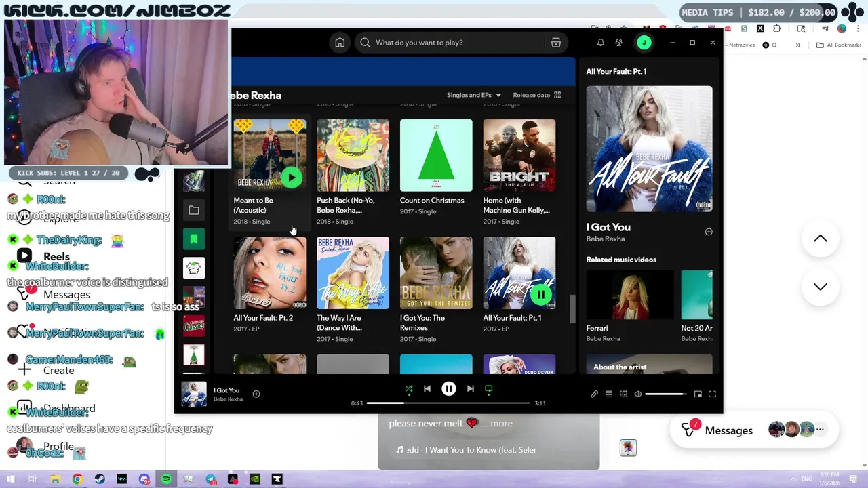Viewport: 868px width, 488px height.
Task: Open Count on Christmas single
Action: [x=432, y=201]
